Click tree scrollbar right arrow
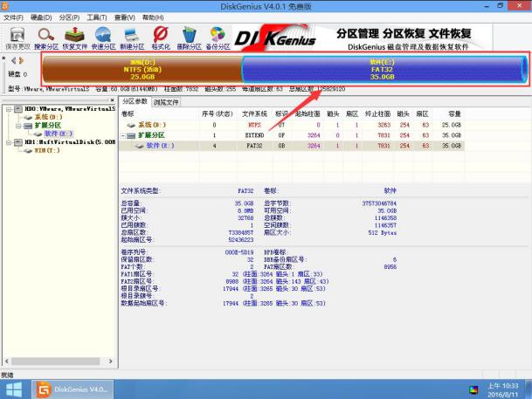Screen dimensions: 532x399 pyautogui.click(x=110, y=361)
